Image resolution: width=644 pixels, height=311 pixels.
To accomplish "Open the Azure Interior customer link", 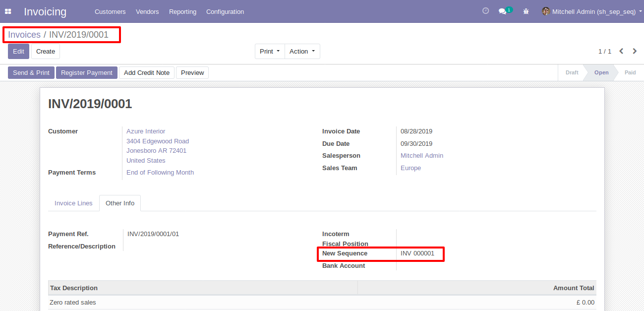I will 146,131.
